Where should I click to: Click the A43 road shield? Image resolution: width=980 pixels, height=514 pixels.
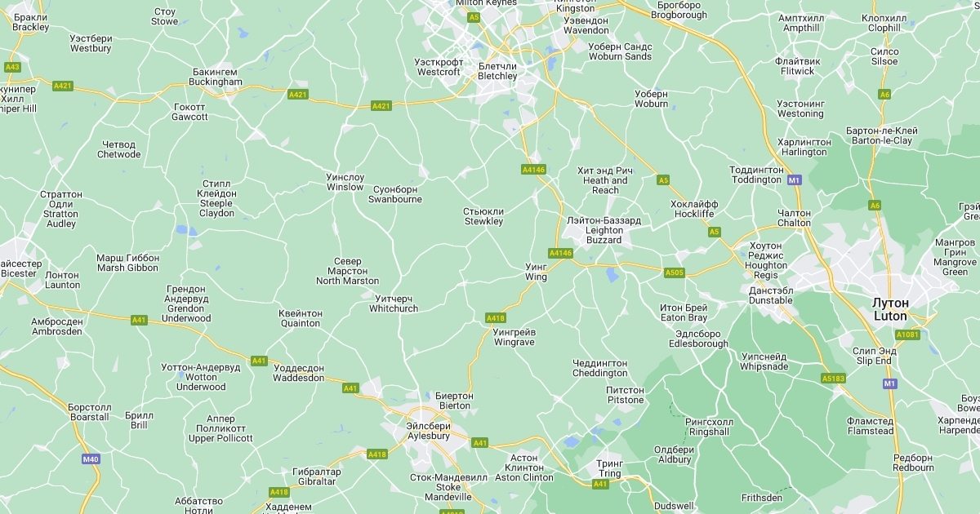point(12,67)
